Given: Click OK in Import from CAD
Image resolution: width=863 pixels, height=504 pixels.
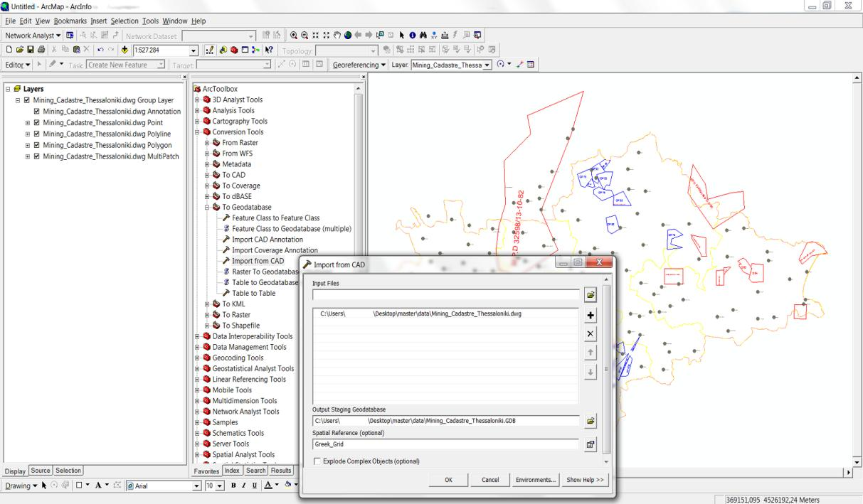Looking at the screenshot, I should (449, 480).
